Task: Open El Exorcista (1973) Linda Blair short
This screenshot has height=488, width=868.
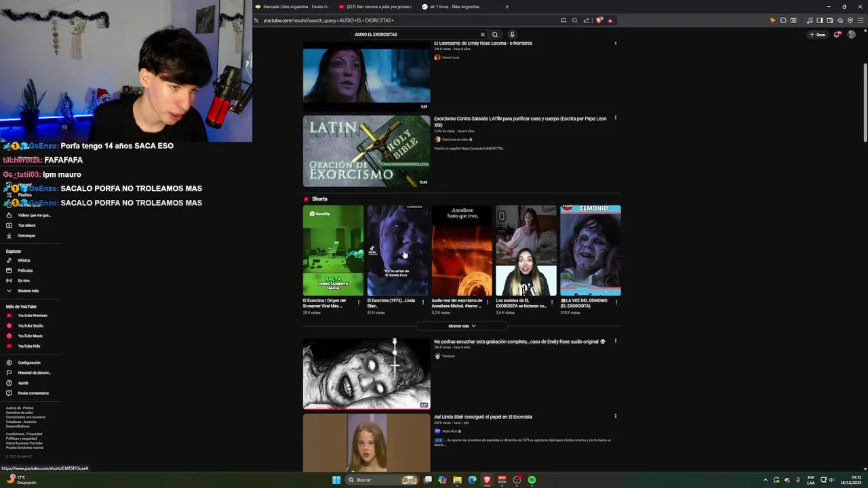Action: click(x=397, y=251)
